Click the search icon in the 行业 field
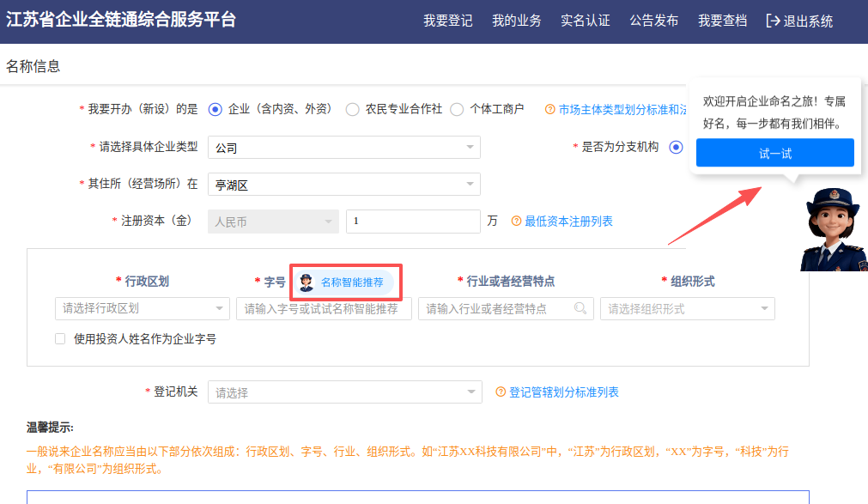Viewport: 868px width, 504px height. 580,308
